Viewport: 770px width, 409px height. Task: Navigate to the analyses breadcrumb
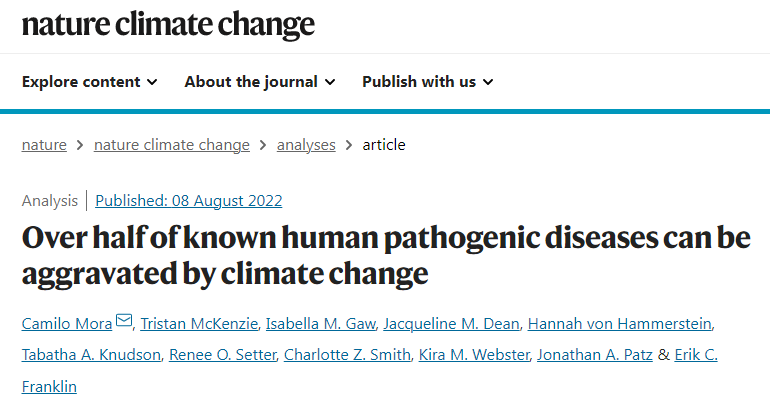[x=306, y=145]
